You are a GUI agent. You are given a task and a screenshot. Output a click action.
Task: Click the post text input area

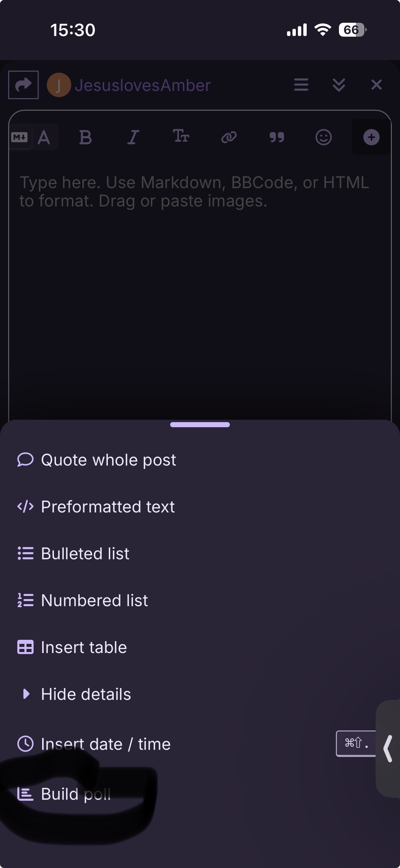(x=200, y=272)
